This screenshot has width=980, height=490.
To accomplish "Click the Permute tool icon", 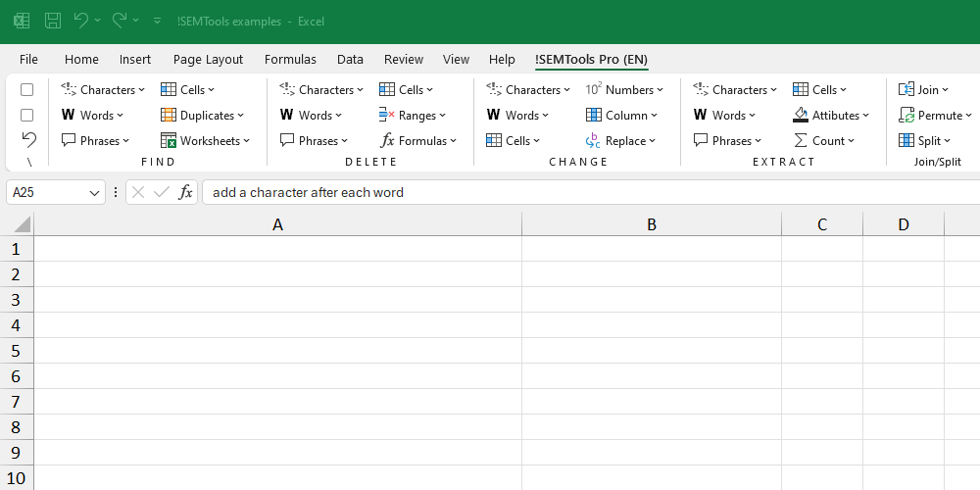I will (x=906, y=115).
